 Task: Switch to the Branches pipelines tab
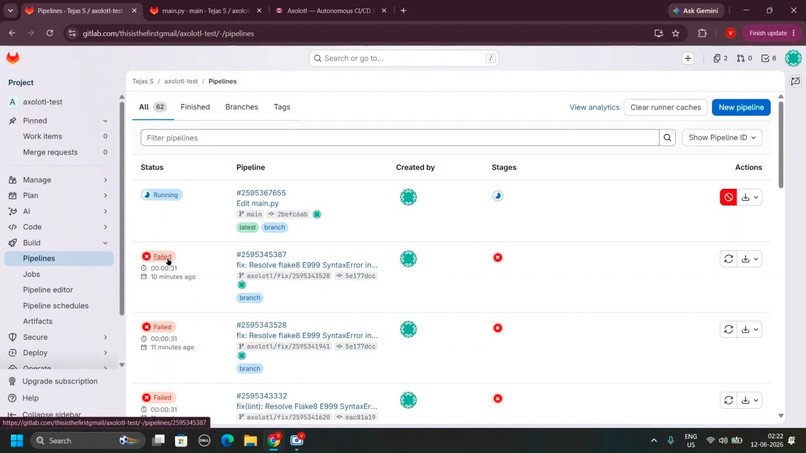pos(242,107)
